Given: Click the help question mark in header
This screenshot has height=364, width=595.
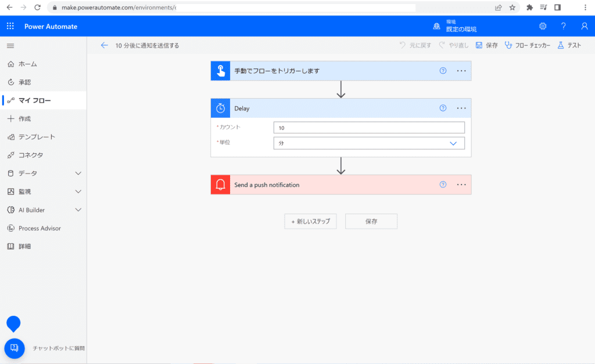Looking at the screenshot, I should pyautogui.click(x=563, y=26).
